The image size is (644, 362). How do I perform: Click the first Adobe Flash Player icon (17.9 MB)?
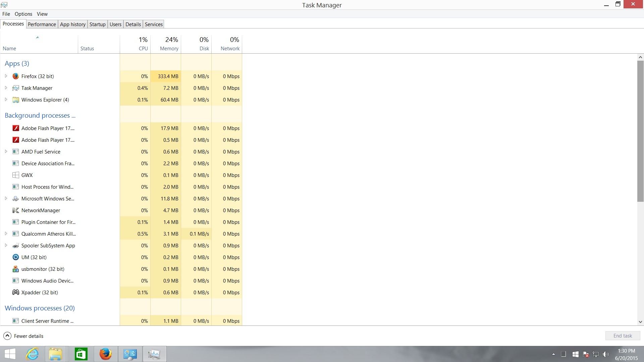[x=15, y=128]
